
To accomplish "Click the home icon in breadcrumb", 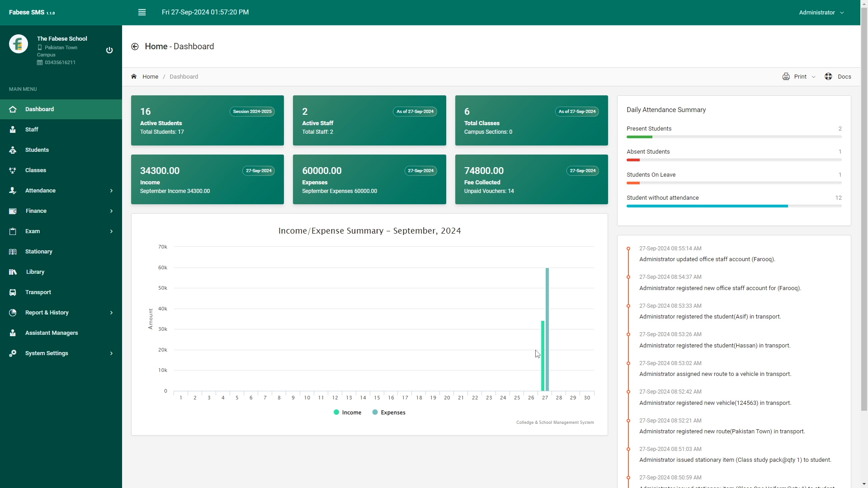I will pos(134,76).
